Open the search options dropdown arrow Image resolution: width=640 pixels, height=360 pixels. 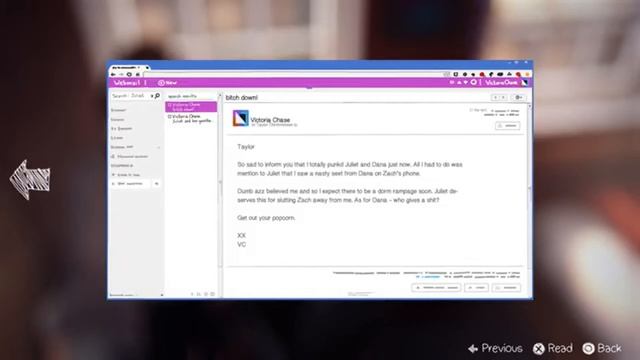(x=152, y=96)
